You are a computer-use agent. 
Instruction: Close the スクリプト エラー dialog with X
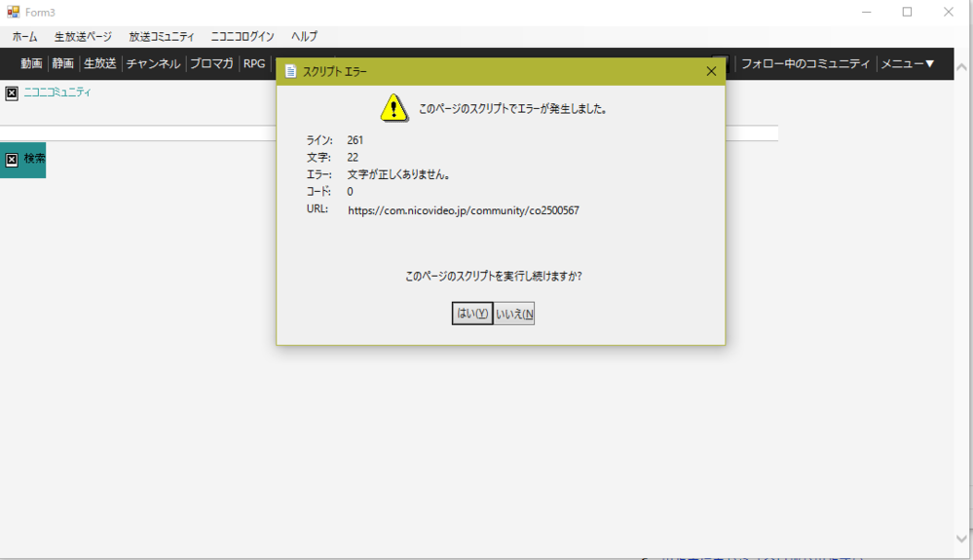(711, 71)
